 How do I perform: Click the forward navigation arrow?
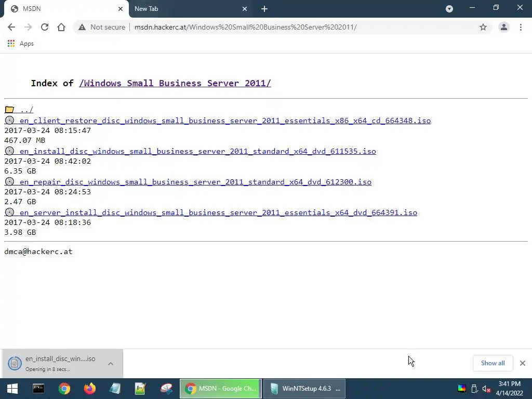tap(28, 27)
